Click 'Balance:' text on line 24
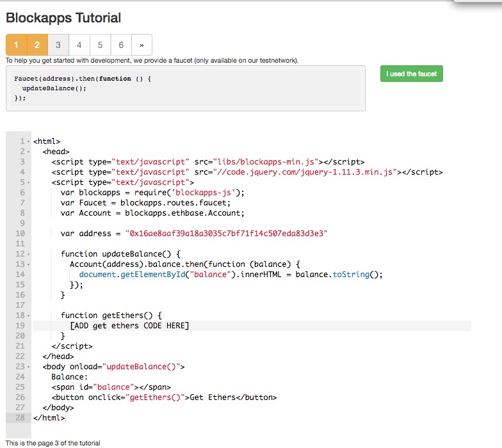The image size is (502, 448). click(69, 376)
